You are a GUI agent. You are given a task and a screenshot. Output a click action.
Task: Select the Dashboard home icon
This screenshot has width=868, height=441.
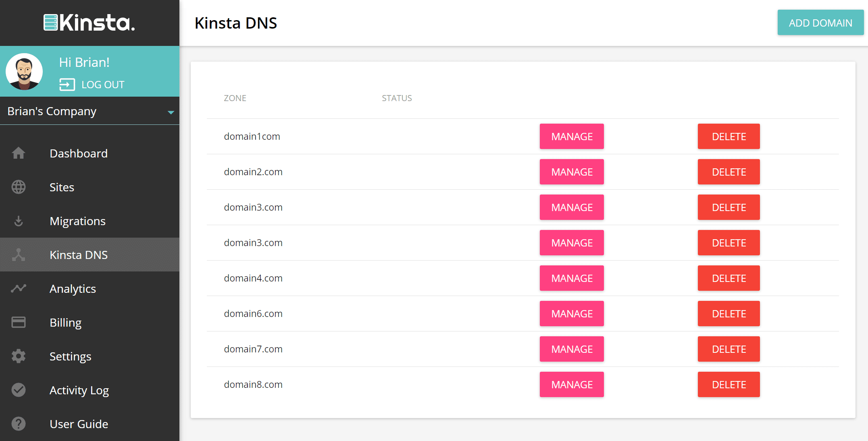coord(19,153)
